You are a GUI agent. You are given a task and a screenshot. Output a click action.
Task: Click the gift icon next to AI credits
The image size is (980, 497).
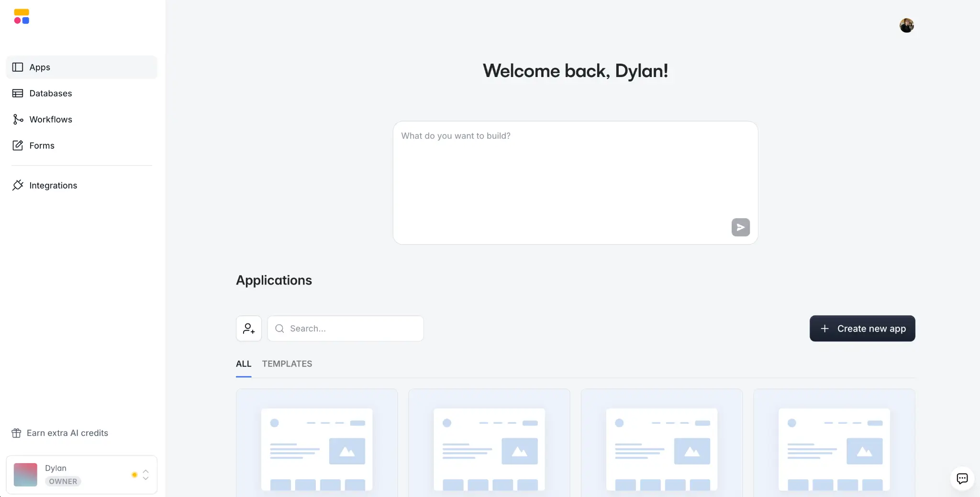coord(17,433)
